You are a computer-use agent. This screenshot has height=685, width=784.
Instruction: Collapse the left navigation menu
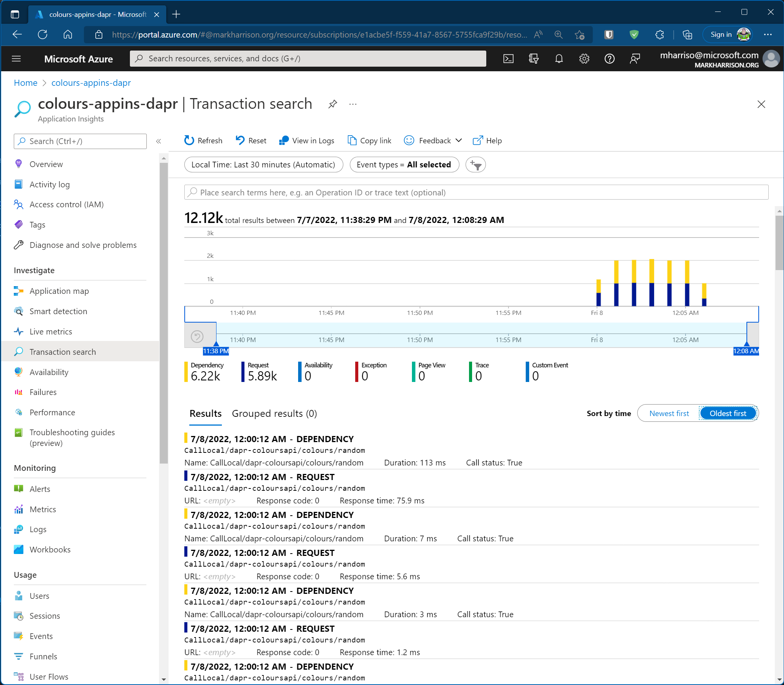click(x=159, y=141)
